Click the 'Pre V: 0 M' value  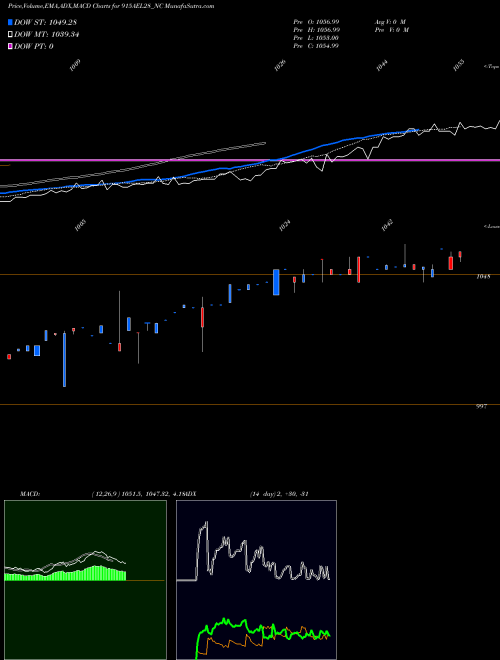pyautogui.click(x=393, y=30)
